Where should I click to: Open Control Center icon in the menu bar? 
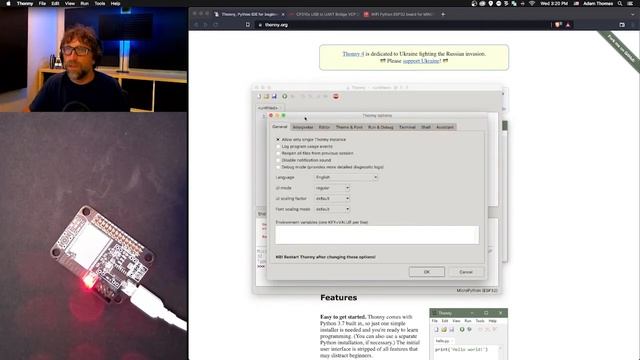coord(630,3)
